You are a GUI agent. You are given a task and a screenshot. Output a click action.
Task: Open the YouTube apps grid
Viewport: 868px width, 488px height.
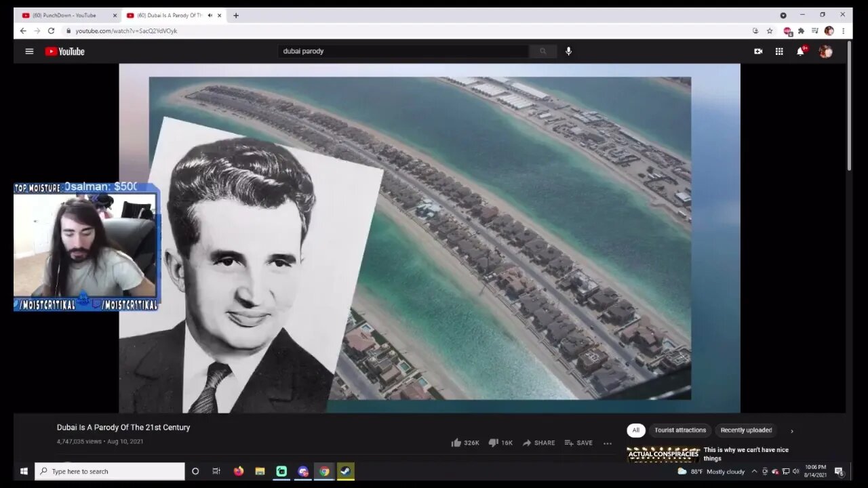[779, 52]
